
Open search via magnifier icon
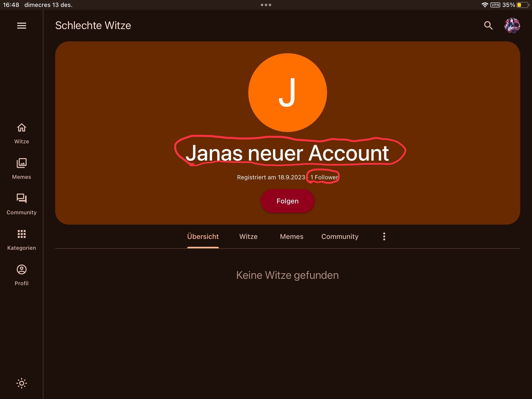[x=489, y=25]
